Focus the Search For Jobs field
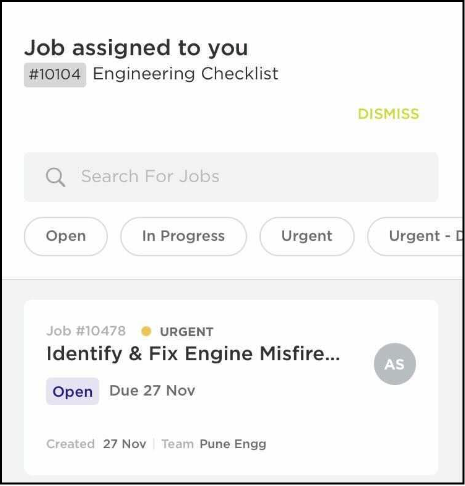Image resolution: width=465 pixels, height=486 pixels. [231, 177]
